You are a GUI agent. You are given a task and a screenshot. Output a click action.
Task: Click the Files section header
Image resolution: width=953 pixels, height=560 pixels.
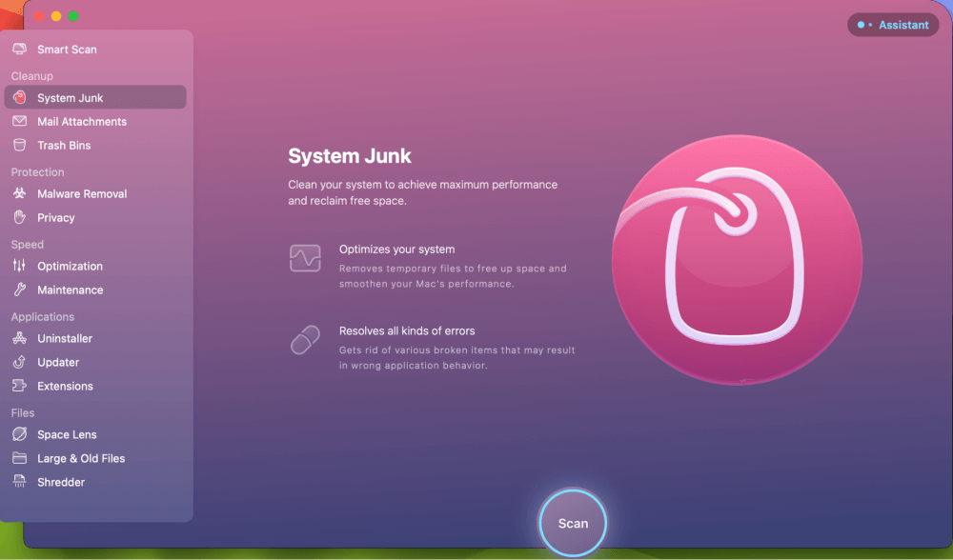[x=23, y=413]
